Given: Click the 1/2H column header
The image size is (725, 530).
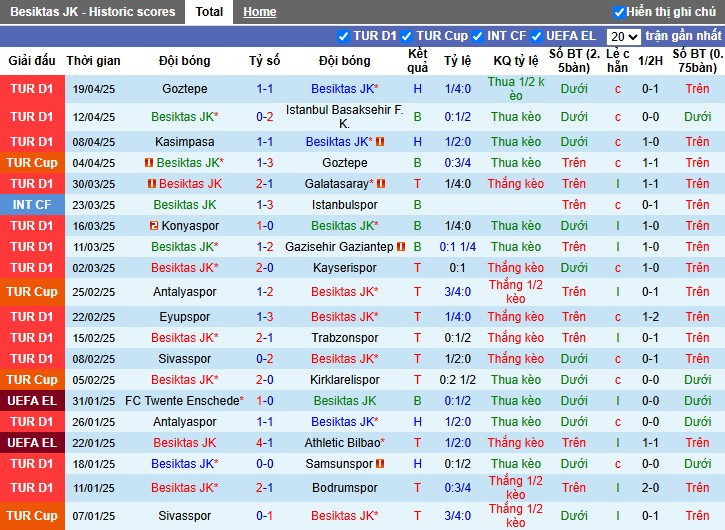Looking at the screenshot, I should coord(650,61).
